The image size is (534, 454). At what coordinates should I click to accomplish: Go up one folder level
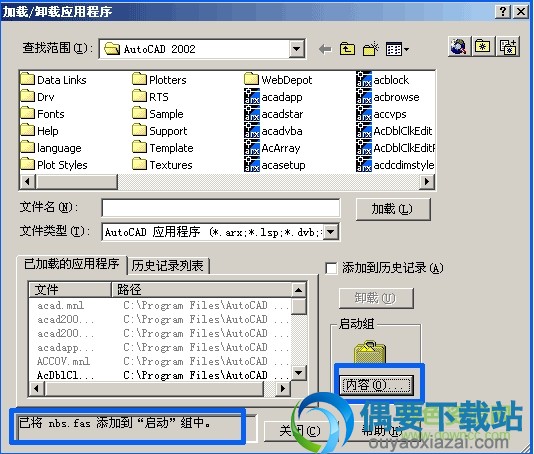click(x=347, y=49)
